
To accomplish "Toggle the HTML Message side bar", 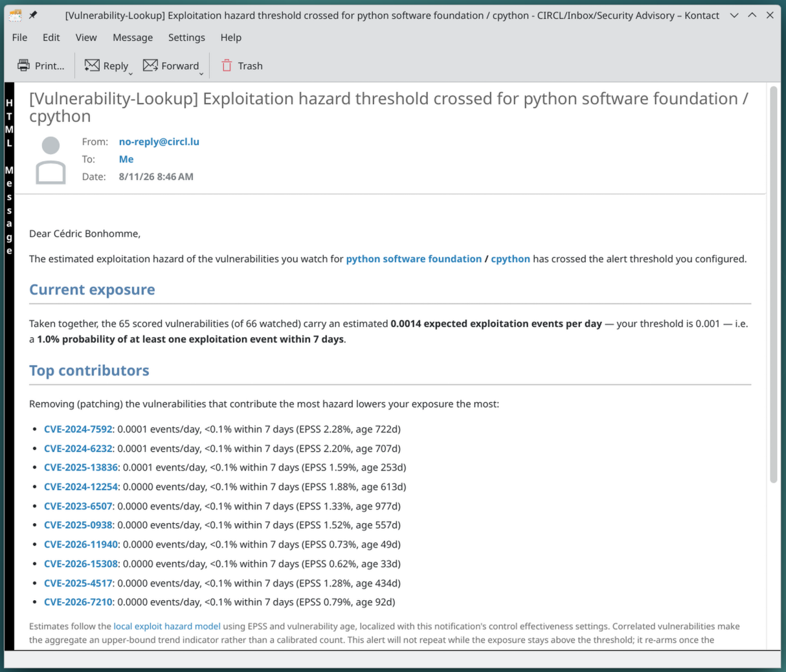I will (9, 366).
